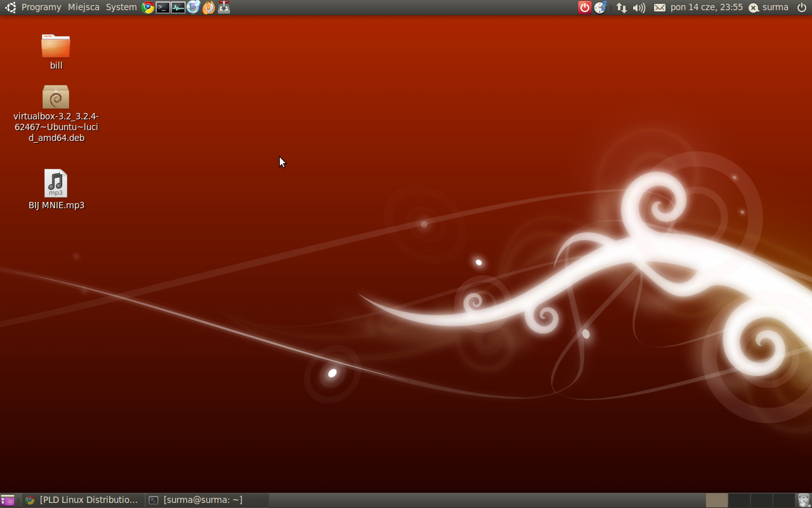Launch Google Chrome from the top panel
The width and height of the screenshot is (812, 508).
148,8
